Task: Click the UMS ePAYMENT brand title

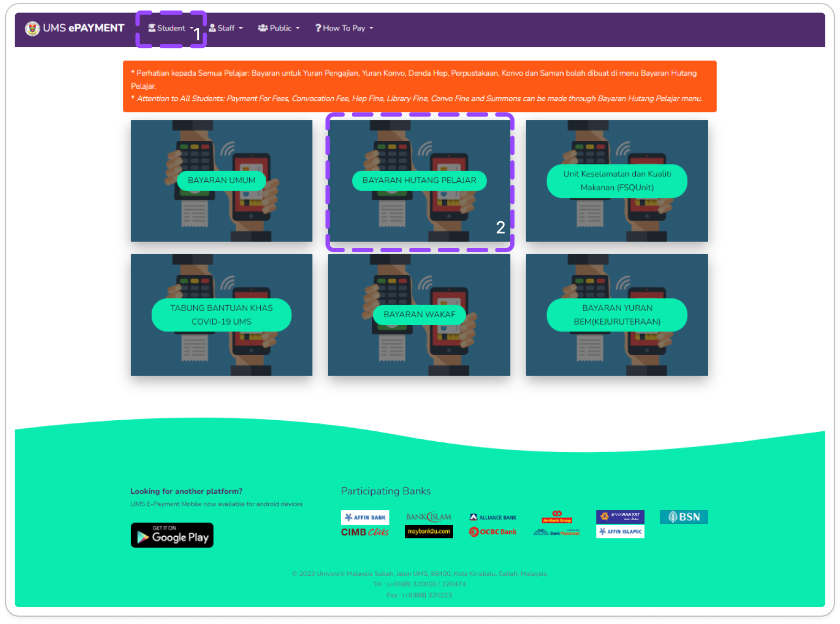Action: pos(83,28)
